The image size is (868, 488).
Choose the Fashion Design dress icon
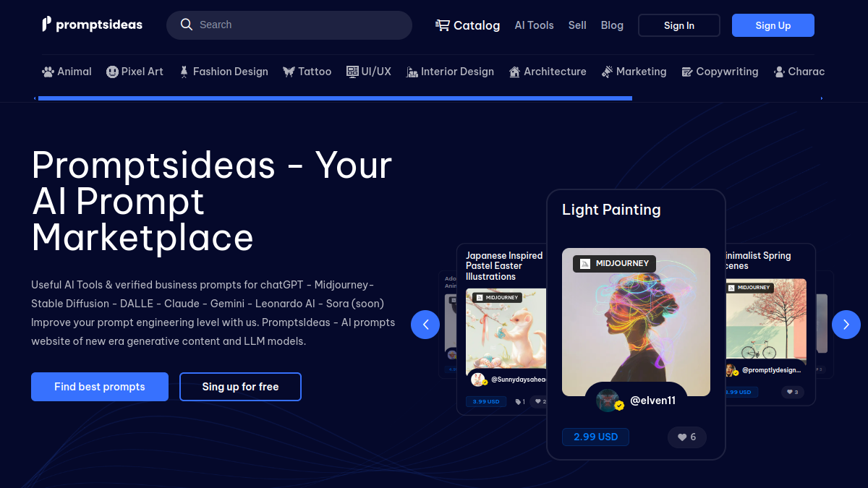click(x=184, y=72)
